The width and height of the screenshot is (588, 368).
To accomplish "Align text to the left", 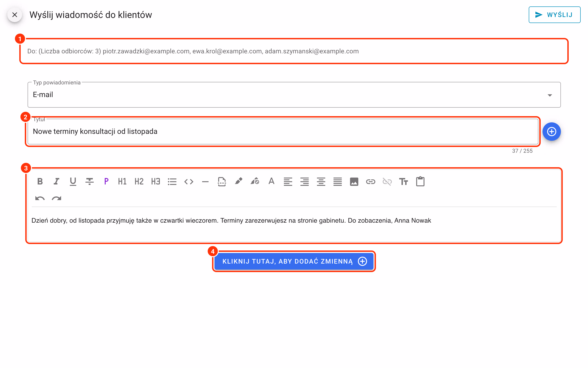I will [x=288, y=181].
